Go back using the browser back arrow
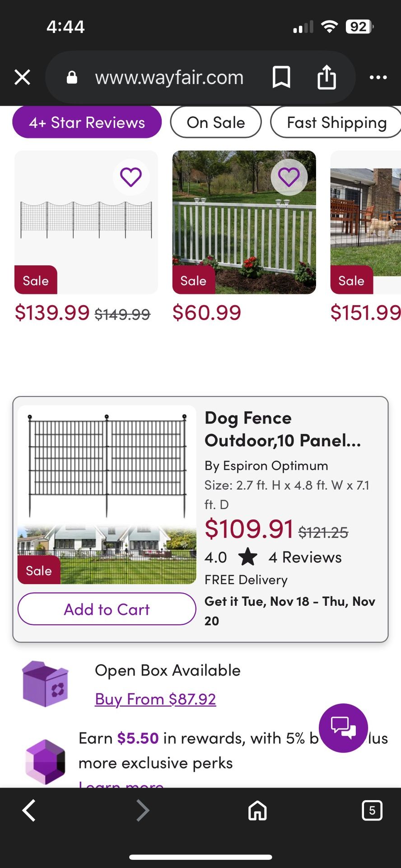This screenshot has width=401, height=868. (29, 810)
